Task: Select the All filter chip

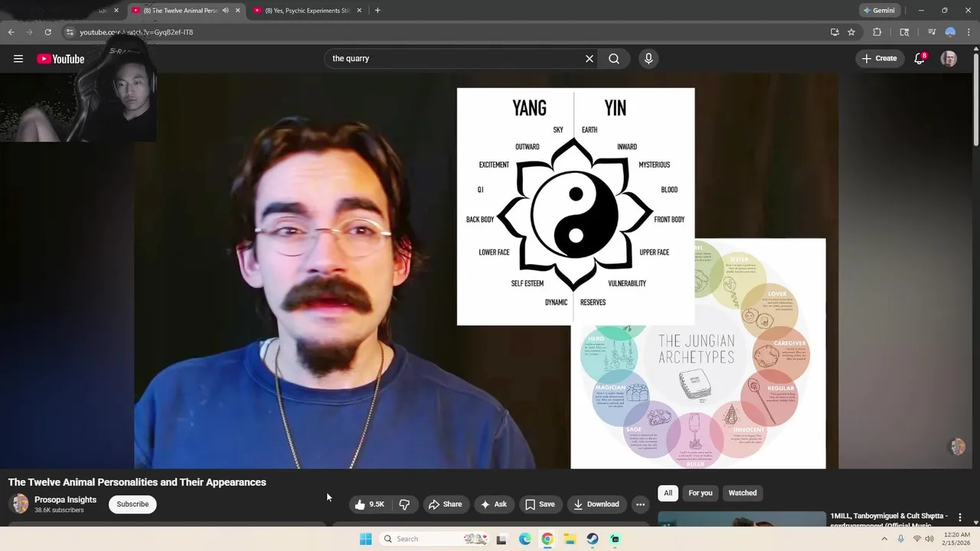Action: (x=668, y=493)
